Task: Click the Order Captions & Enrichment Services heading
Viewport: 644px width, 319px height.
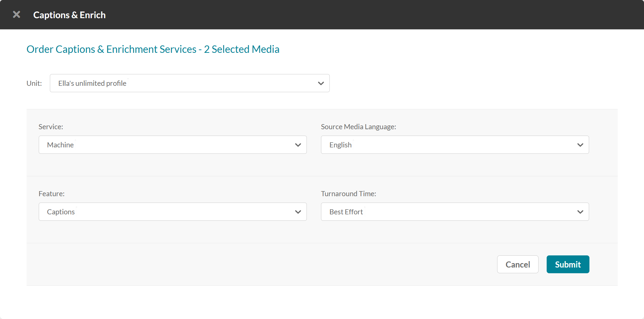Action: point(153,49)
